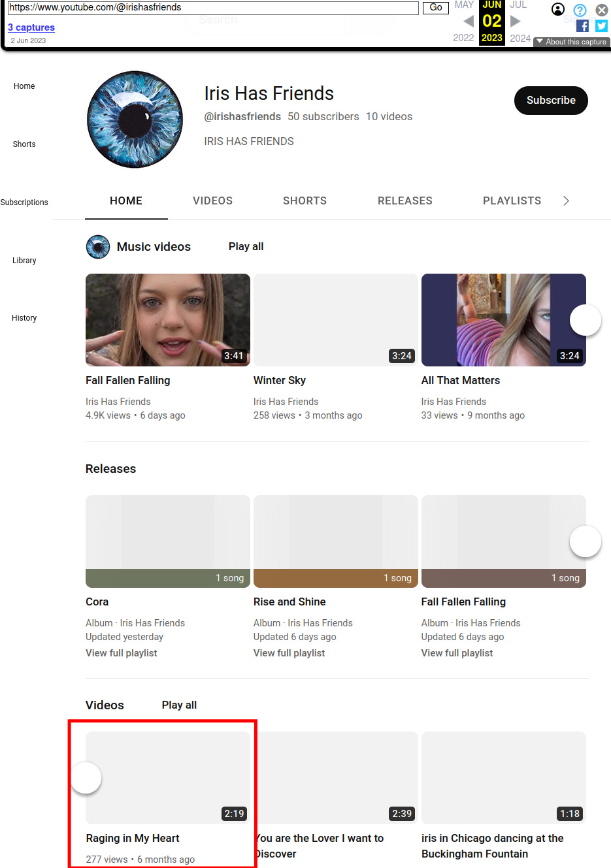The width and height of the screenshot is (611, 868).
Task: Open the Videos section title
Action: coord(105,705)
